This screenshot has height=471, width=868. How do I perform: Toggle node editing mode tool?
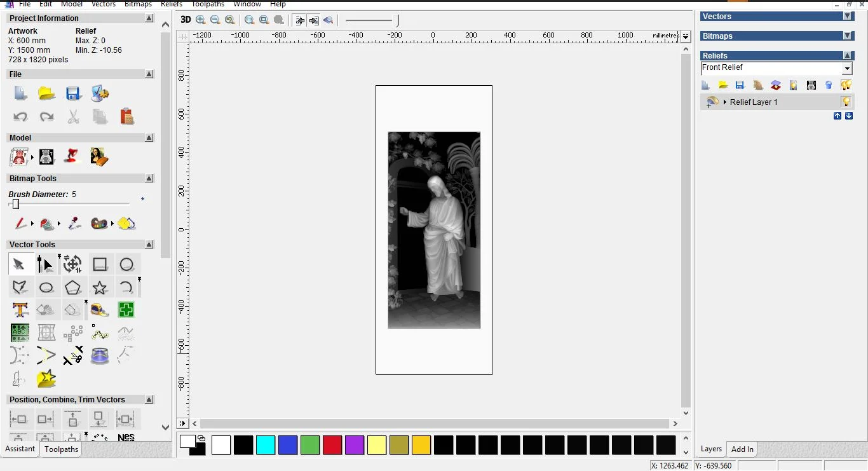[45, 264]
